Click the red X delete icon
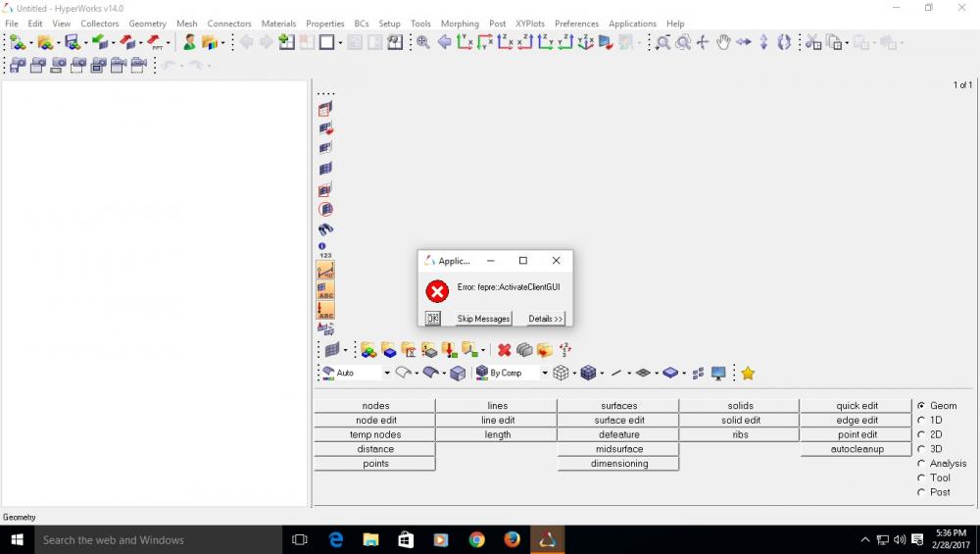The height and width of the screenshot is (554, 980). pyautogui.click(x=505, y=350)
